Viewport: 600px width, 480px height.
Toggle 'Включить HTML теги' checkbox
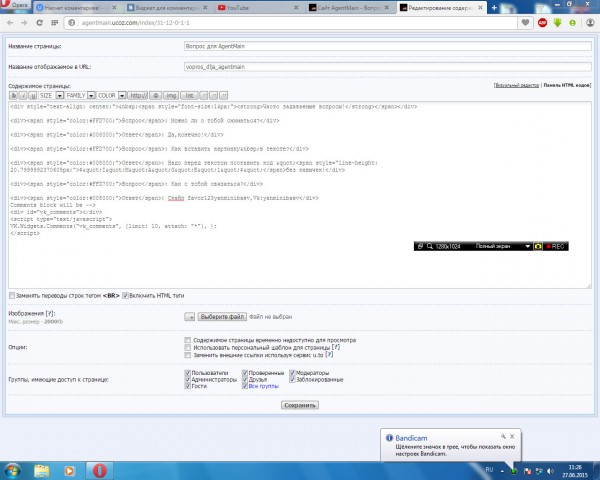pyautogui.click(x=125, y=296)
